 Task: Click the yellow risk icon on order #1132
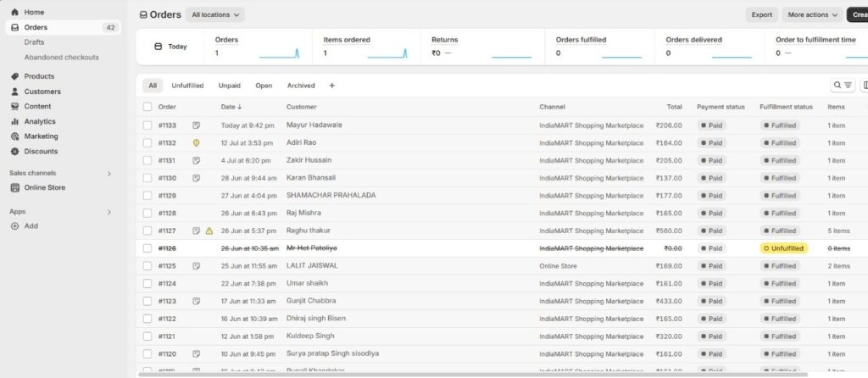tap(196, 143)
